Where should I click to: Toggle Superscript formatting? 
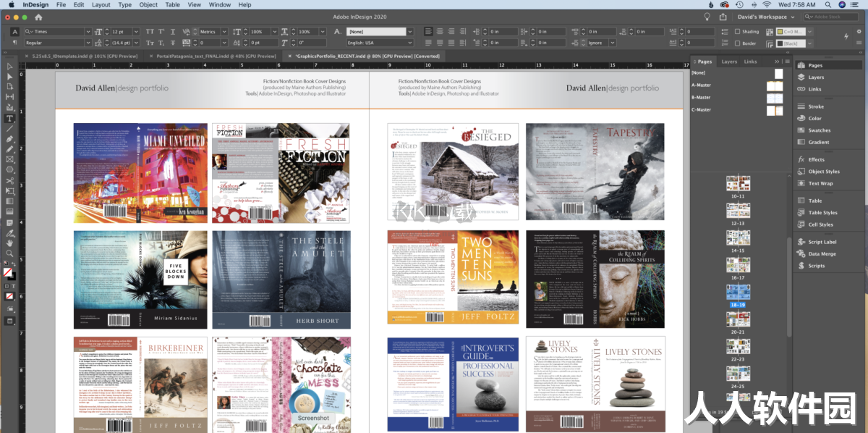point(161,32)
